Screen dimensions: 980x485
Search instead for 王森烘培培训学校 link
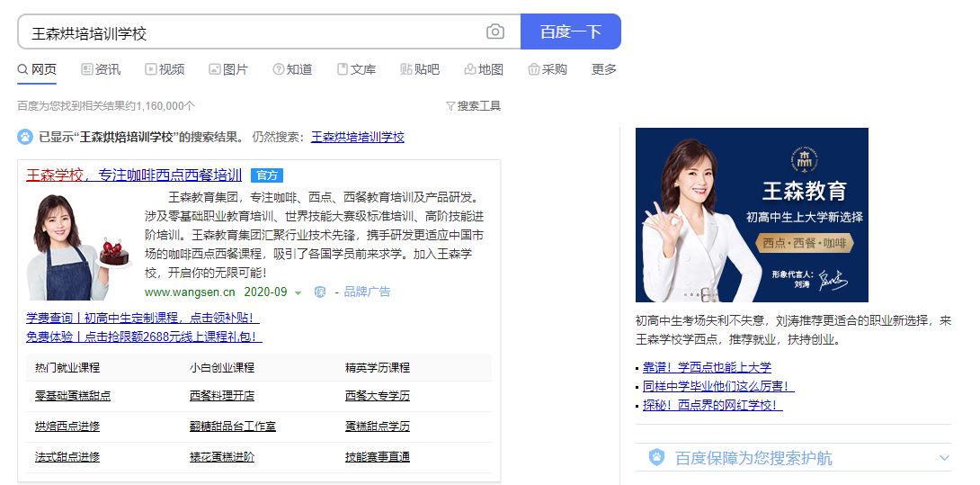[x=358, y=137]
